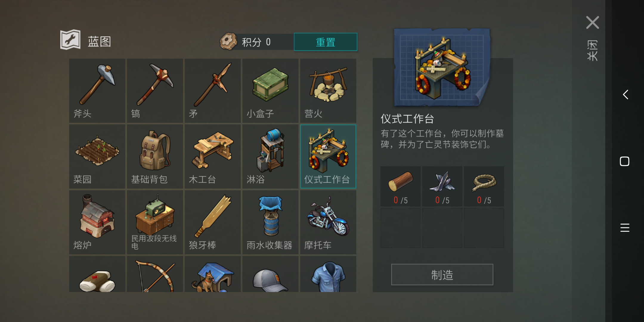Select the 镐 pickaxe blueprint
Image resolution: width=644 pixels, height=322 pixels.
pyautogui.click(x=155, y=91)
